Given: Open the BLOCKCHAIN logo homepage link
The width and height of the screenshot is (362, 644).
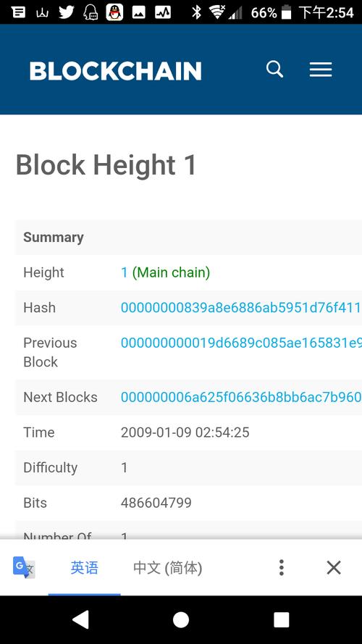Looking at the screenshot, I should [115, 71].
